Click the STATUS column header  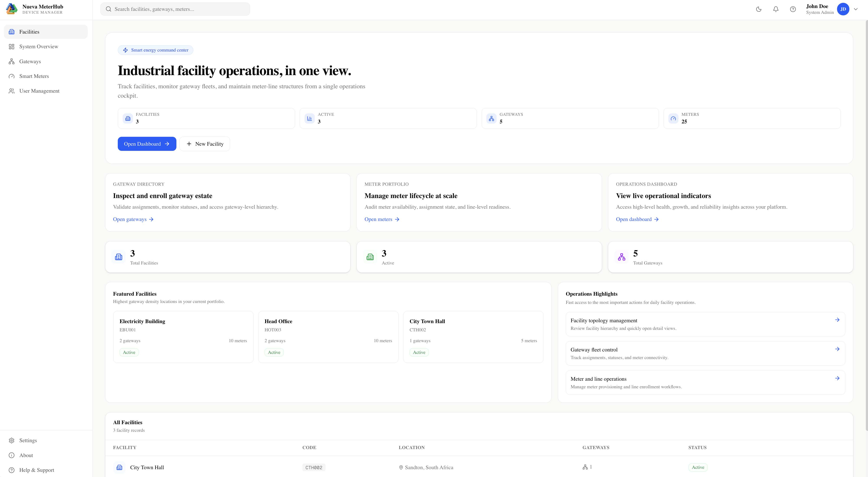[x=697, y=448]
